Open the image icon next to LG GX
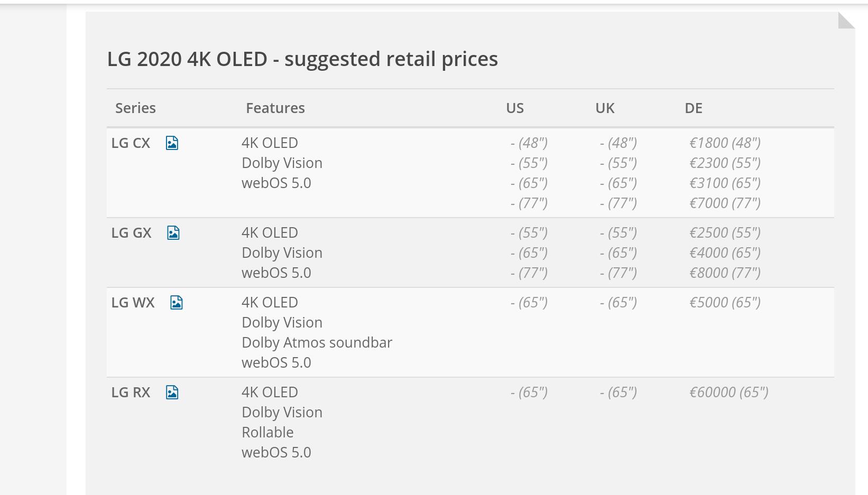 click(x=173, y=233)
